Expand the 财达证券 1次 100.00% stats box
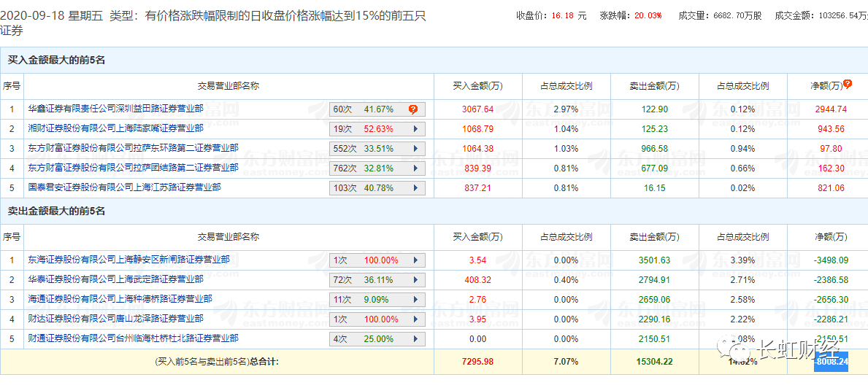The image size is (868, 388). point(377,319)
